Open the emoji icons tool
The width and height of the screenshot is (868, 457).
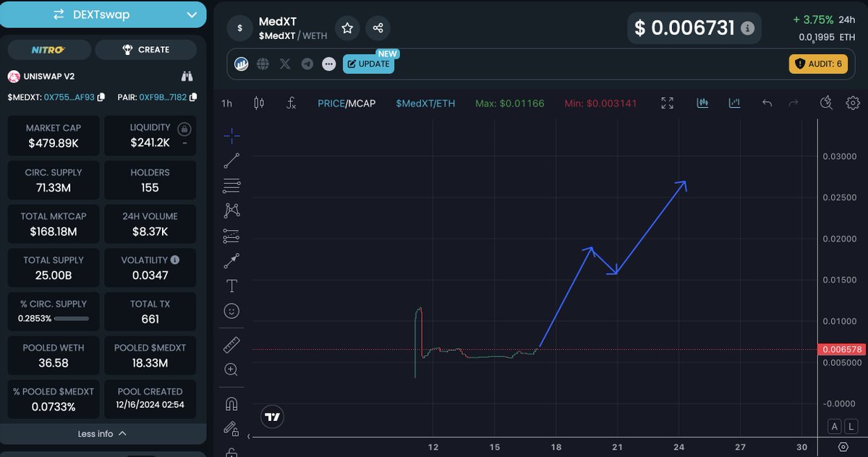[231, 311]
